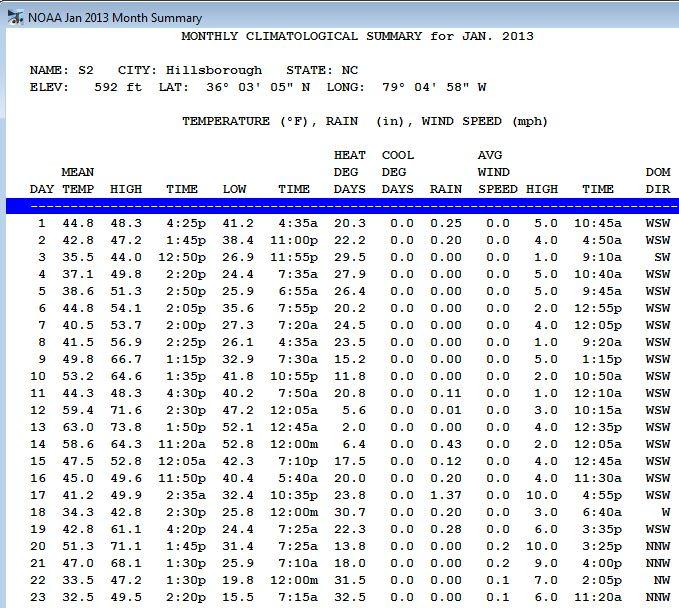
Task: Click day 14 rain value 0.43
Action: tap(446, 444)
